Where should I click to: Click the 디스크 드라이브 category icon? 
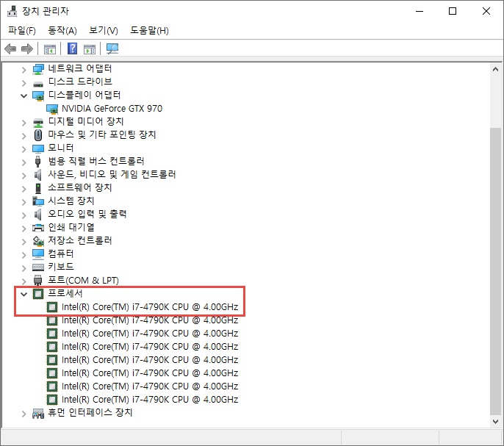[38, 84]
